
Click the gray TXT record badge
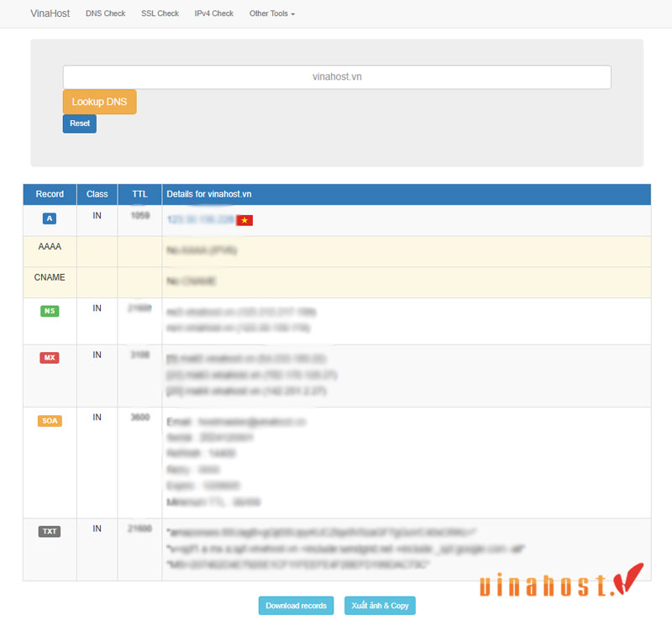click(50, 531)
